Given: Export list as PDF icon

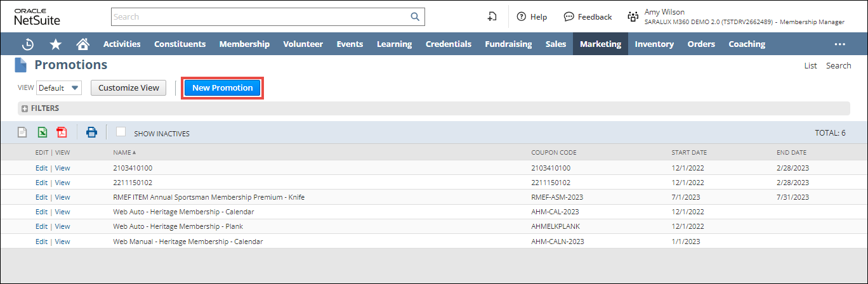Looking at the screenshot, I should click(x=62, y=132).
